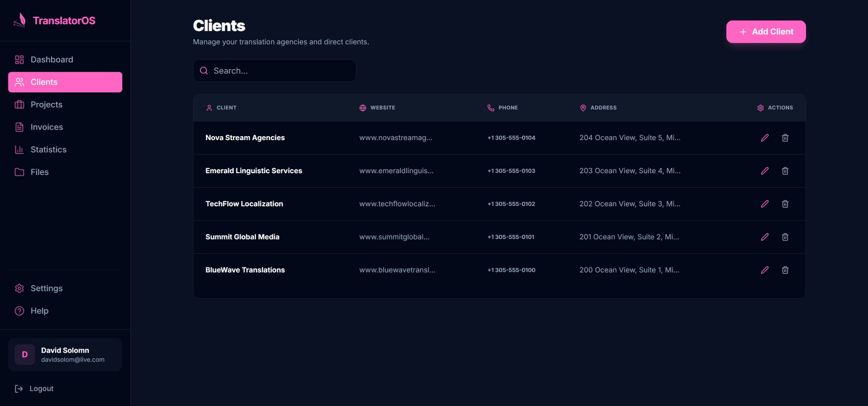The image size is (868, 406).
Task: Click the Summit Global Media website link
Action: point(395,237)
